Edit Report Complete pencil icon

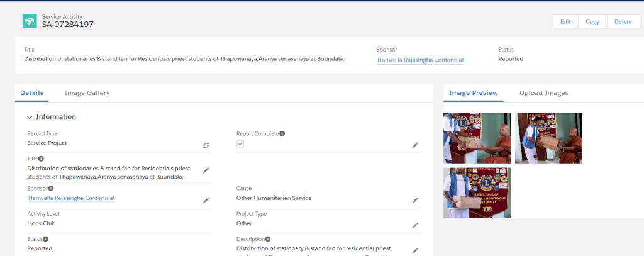[415, 145]
